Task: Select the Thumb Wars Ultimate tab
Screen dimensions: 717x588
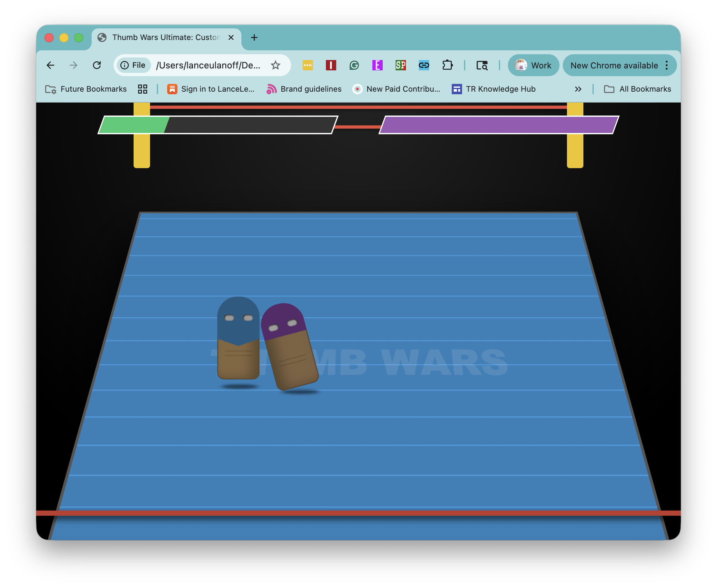Action: click(166, 37)
